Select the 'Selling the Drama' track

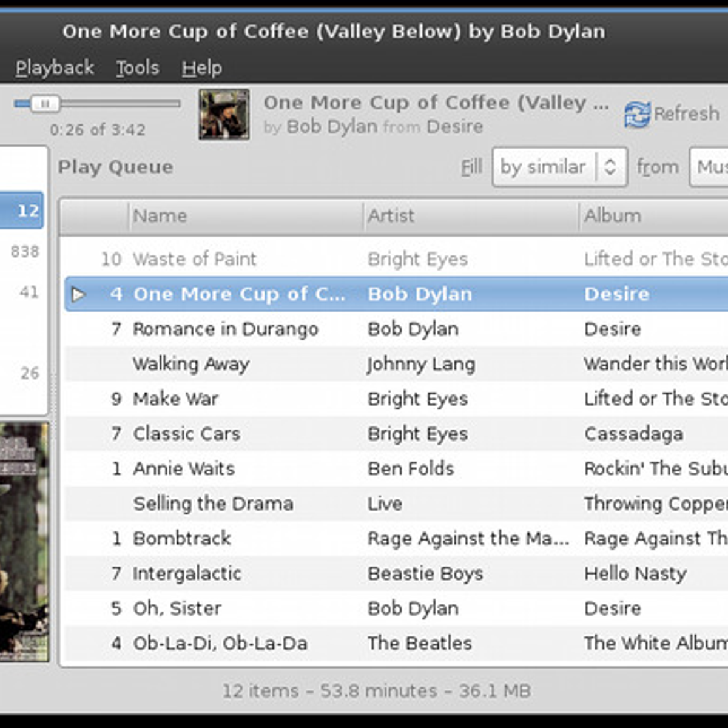(x=396, y=504)
